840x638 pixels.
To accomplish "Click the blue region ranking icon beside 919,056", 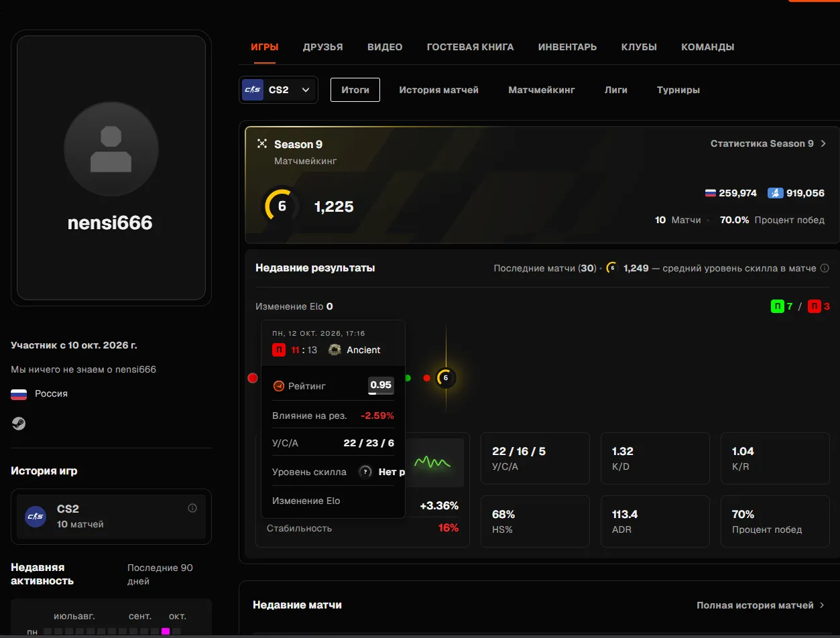I will point(774,193).
